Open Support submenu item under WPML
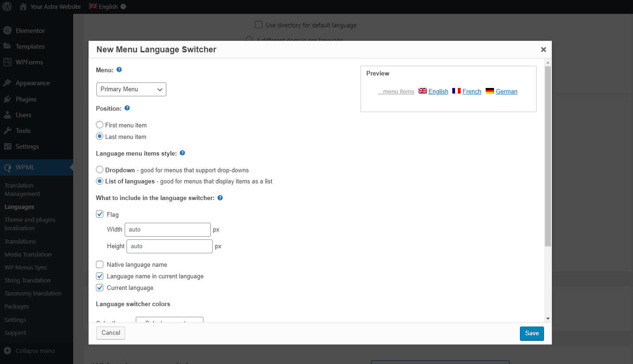633x364 pixels. coord(15,333)
